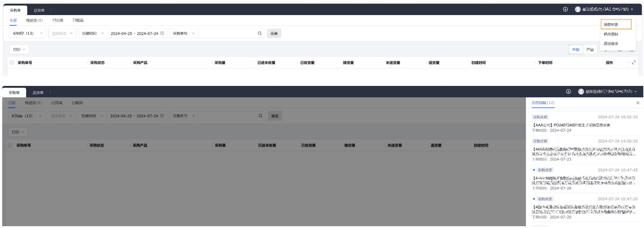Click the download icon above the 消息提醒 panel
This screenshot has width=644, height=228.
point(568,92)
